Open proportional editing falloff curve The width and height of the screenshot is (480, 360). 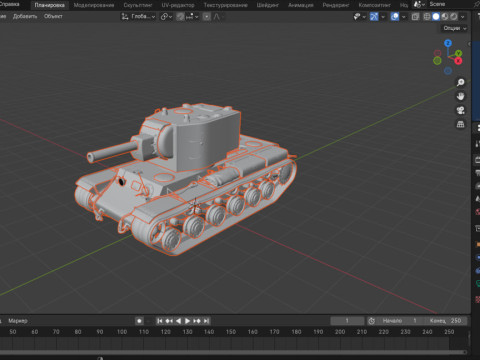(217, 16)
